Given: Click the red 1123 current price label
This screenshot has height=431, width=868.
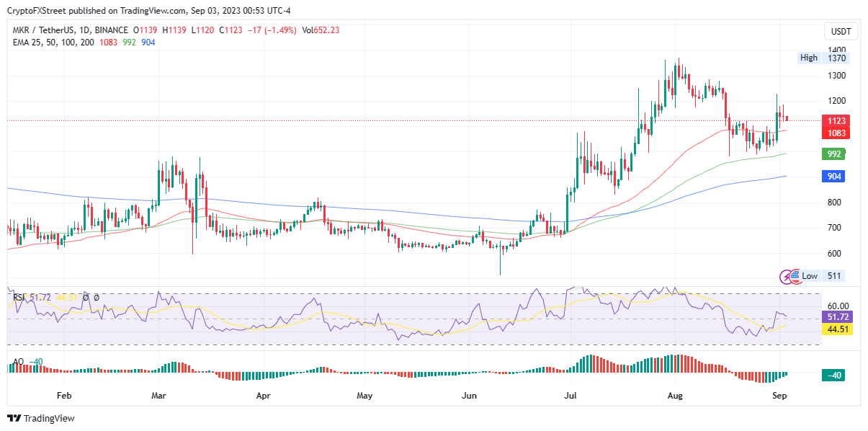Looking at the screenshot, I should pos(837,121).
